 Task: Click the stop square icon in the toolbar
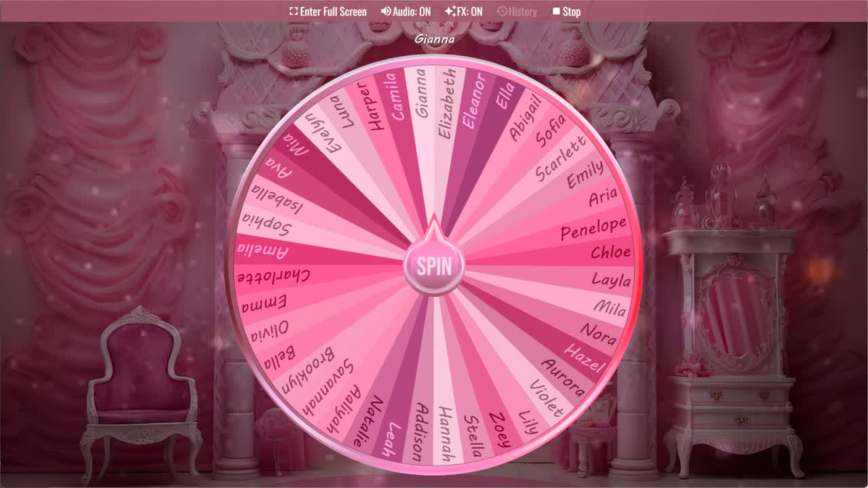(556, 12)
